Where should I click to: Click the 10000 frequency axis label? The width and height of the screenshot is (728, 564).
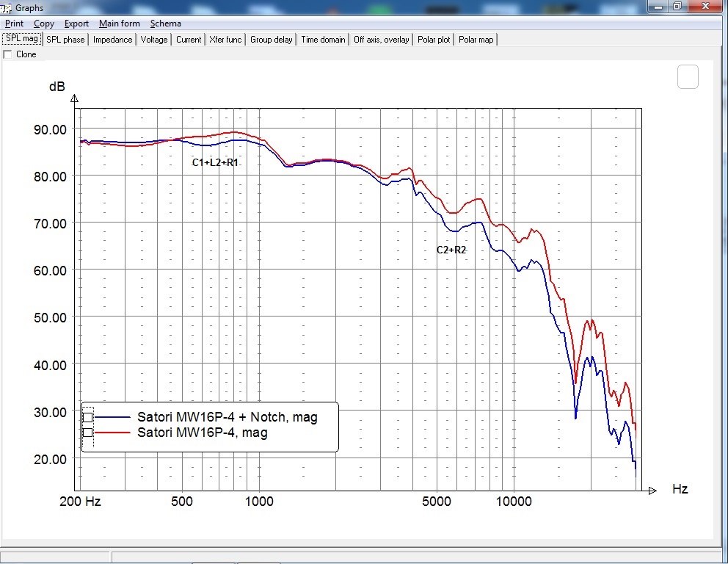pos(514,502)
